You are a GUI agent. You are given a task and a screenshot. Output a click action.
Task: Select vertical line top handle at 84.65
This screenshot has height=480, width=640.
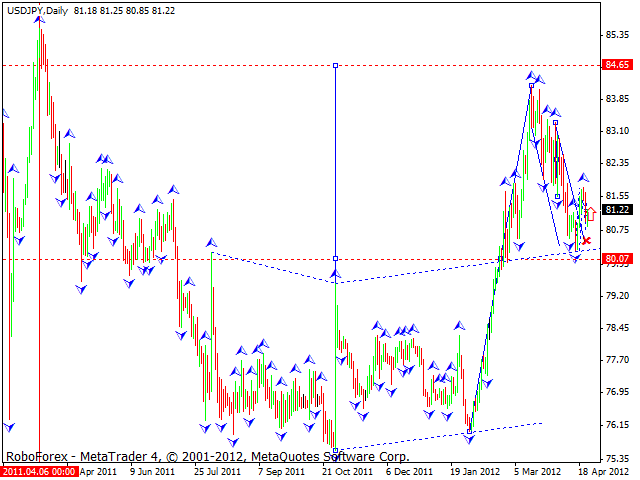(x=336, y=65)
